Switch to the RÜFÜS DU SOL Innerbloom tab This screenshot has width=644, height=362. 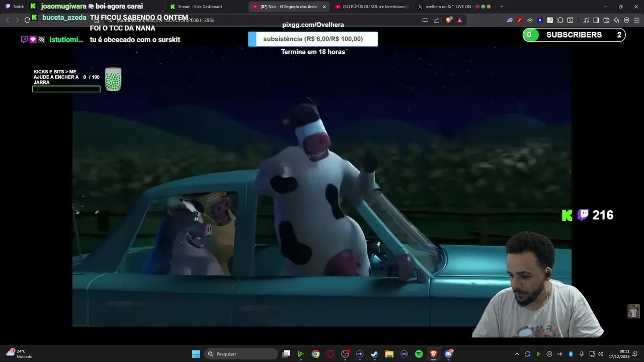tap(372, 7)
